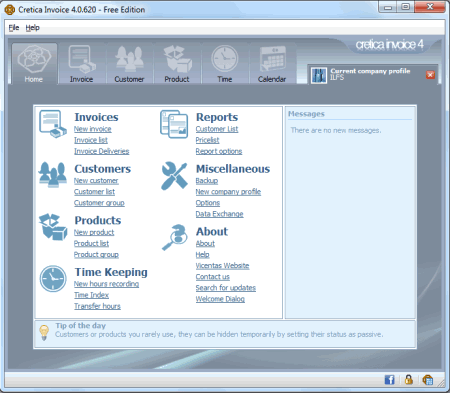Visit the Vicentas Website link

coord(222,266)
